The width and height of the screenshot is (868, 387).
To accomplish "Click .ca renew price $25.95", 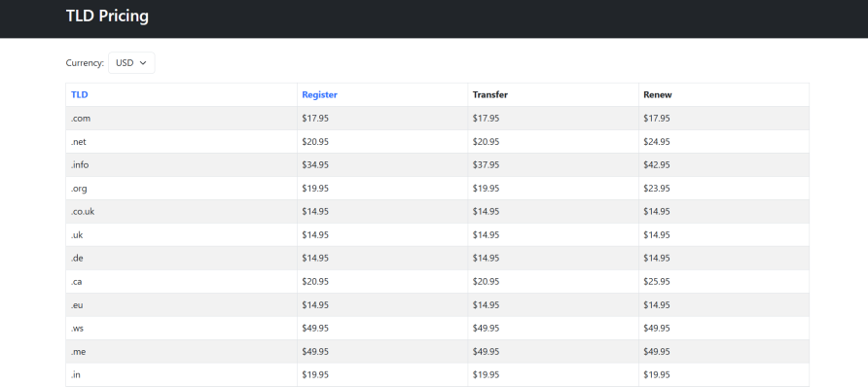I will click(657, 281).
